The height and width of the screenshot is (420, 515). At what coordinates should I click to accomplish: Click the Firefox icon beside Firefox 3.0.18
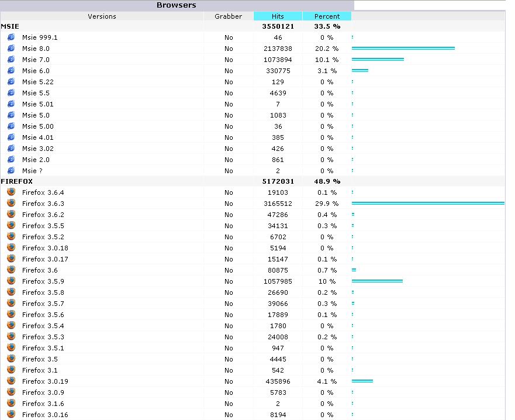point(11,247)
